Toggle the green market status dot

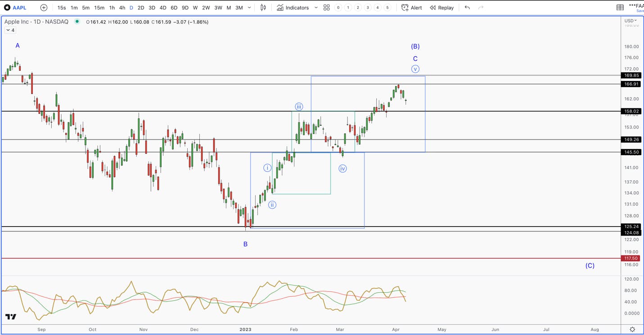tap(77, 22)
